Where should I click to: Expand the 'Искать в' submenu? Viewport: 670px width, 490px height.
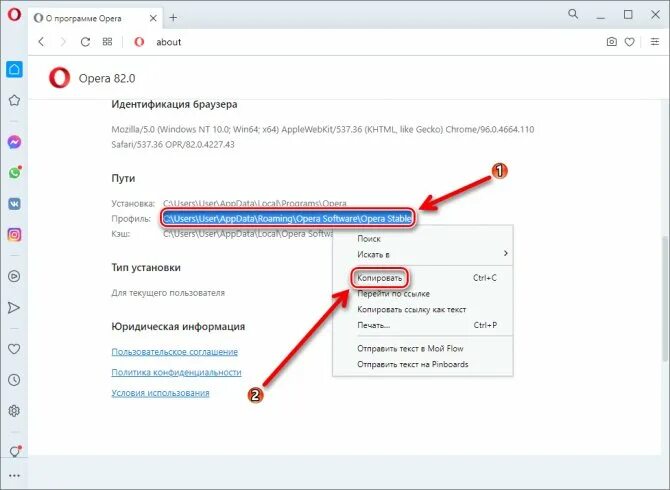(423, 254)
